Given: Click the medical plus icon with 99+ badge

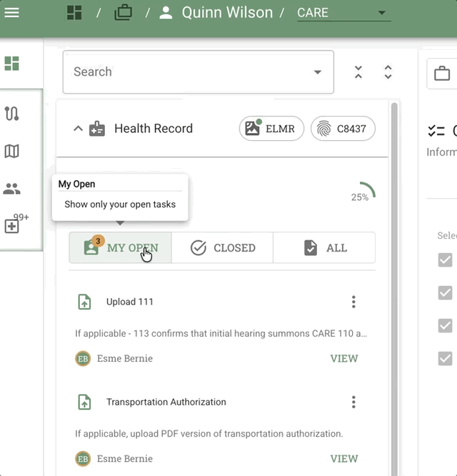Looking at the screenshot, I should [x=12, y=226].
